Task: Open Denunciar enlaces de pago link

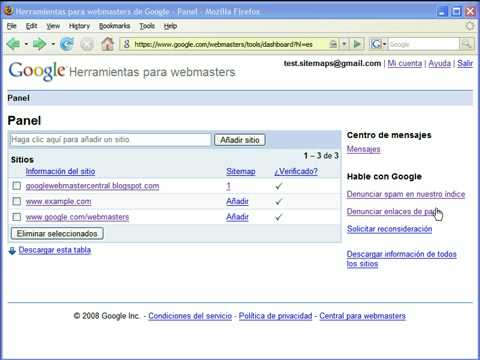Action: 394,211
